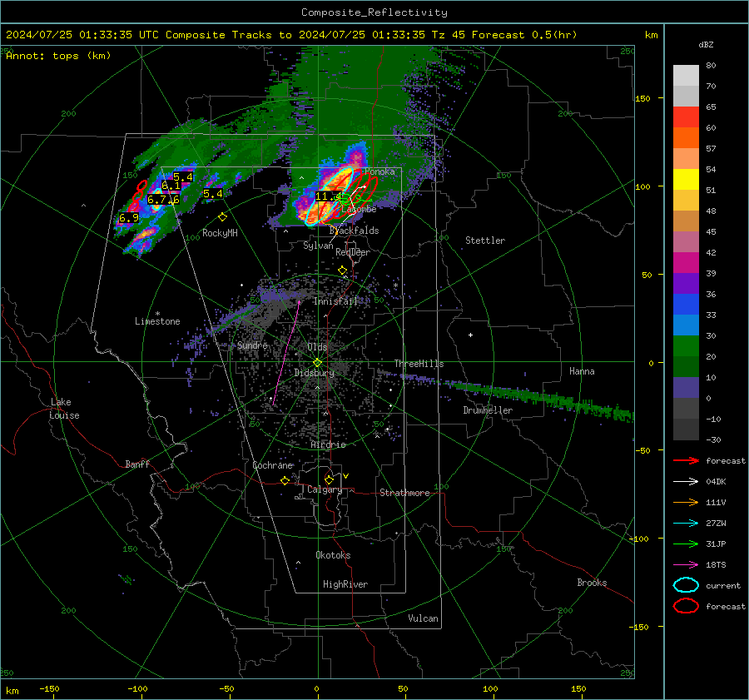This screenshot has height=700, width=749.
Task: Click the red forecast arrow in legend
Action: tap(686, 460)
